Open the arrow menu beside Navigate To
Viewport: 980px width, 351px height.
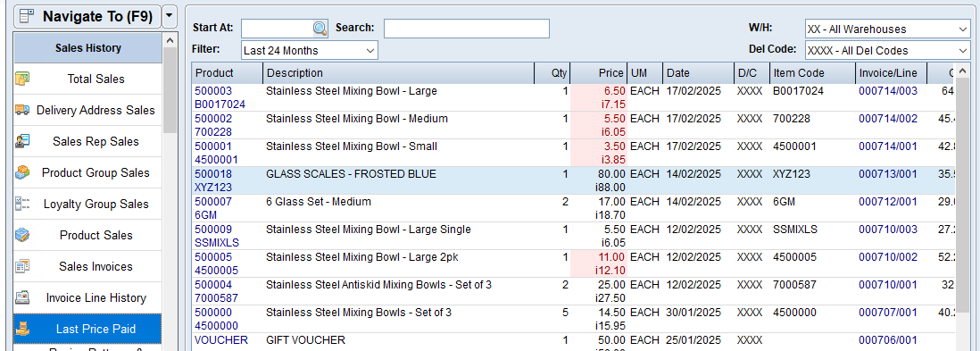click(170, 16)
